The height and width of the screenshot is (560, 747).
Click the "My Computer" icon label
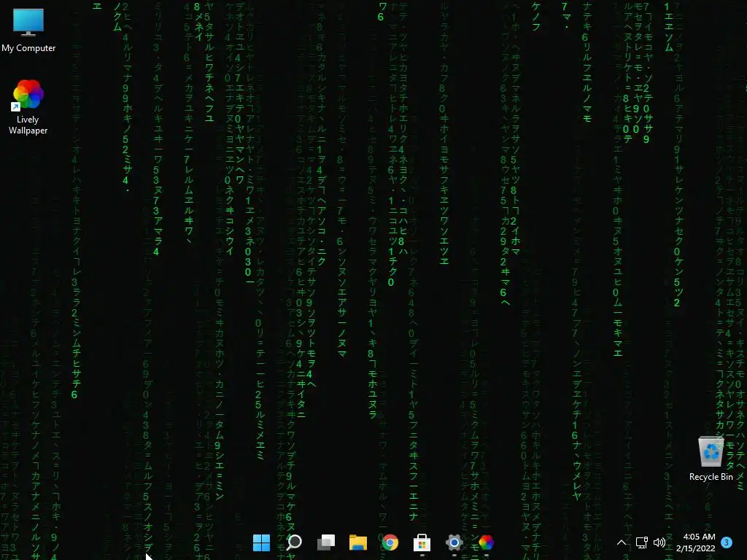pos(28,48)
